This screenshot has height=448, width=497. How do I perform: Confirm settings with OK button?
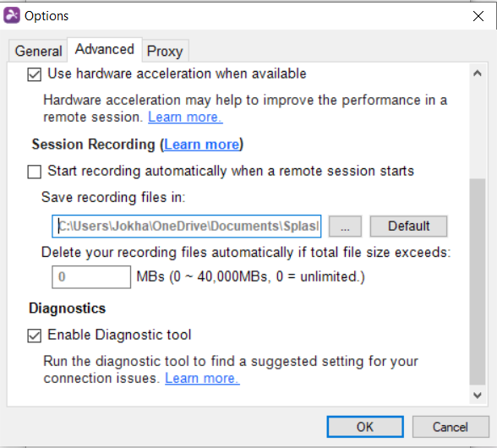click(x=365, y=427)
